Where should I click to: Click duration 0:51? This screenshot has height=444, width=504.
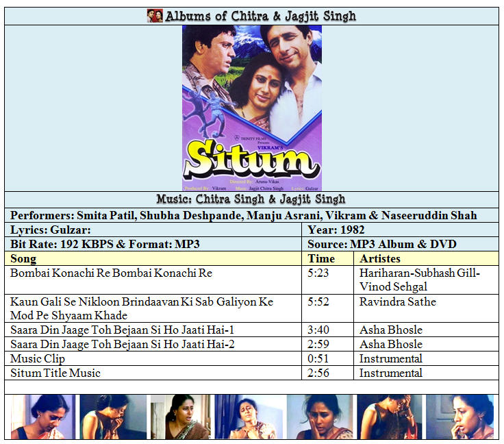[x=318, y=359]
